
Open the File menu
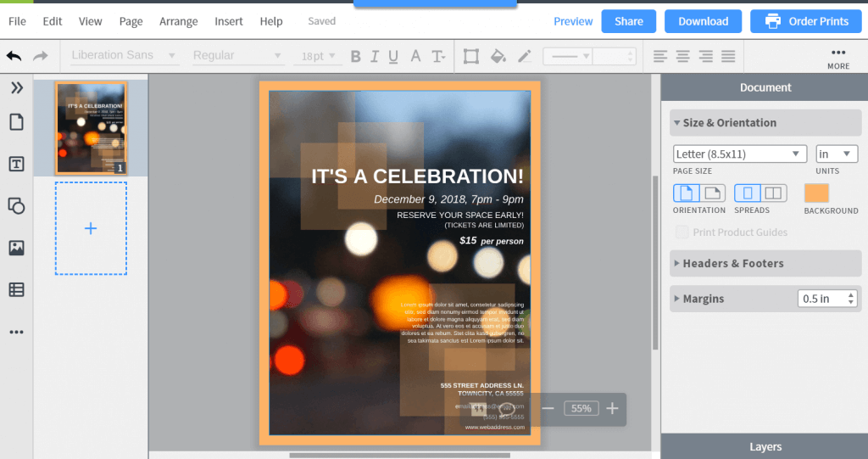[17, 21]
